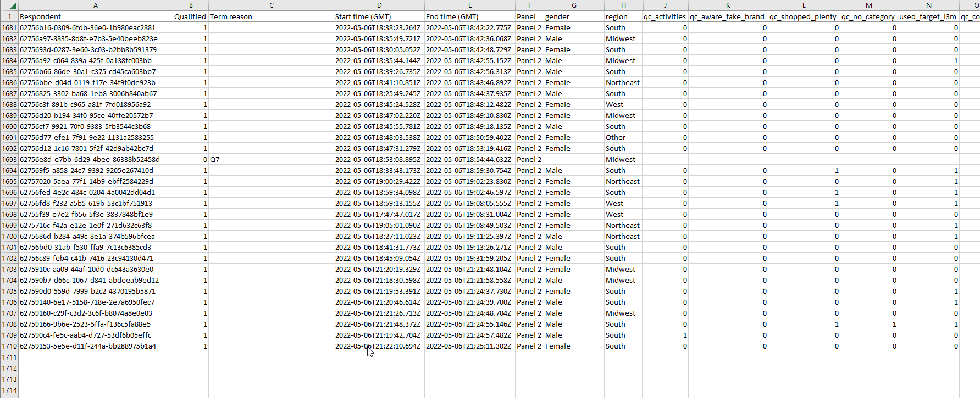Select column K header
The width and height of the screenshot is (980, 398).
728,5
